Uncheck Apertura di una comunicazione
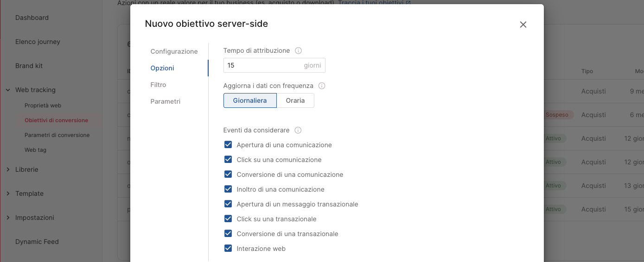The width and height of the screenshot is (644, 262). click(x=228, y=145)
